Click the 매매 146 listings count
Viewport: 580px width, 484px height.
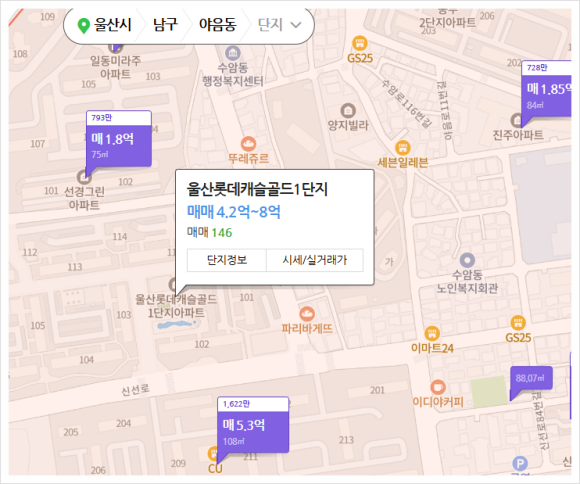click(209, 232)
